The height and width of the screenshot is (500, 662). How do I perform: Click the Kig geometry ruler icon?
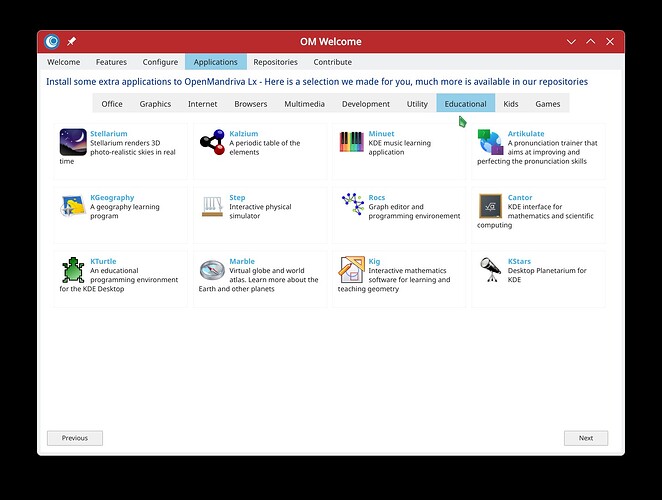(x=351, y=269)
